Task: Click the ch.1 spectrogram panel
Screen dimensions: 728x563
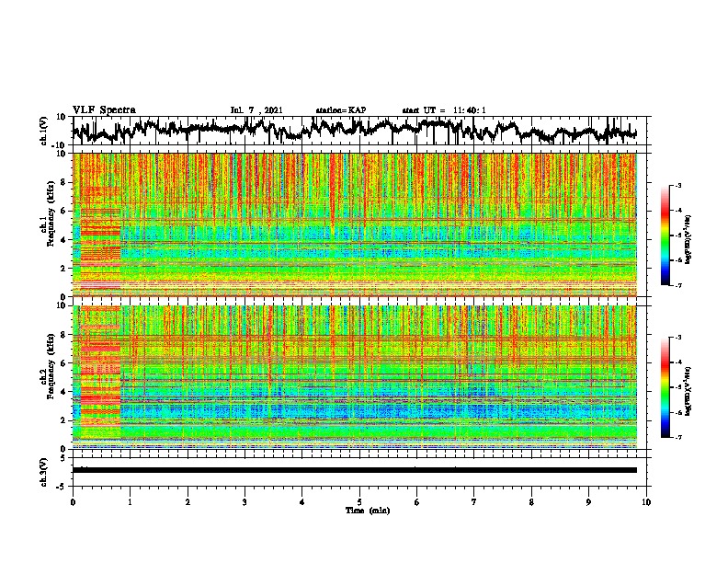Action: coord(355,224)
